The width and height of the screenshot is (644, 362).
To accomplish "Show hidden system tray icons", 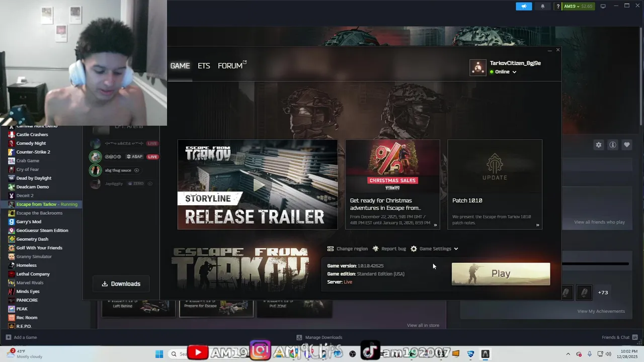I will (x=568, y=354).
